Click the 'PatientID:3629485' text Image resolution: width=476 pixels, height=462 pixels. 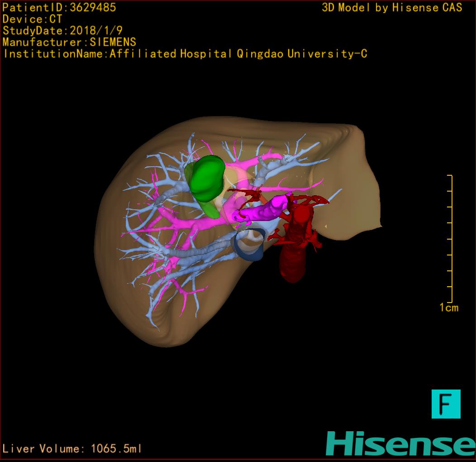[x=59, y=8]
